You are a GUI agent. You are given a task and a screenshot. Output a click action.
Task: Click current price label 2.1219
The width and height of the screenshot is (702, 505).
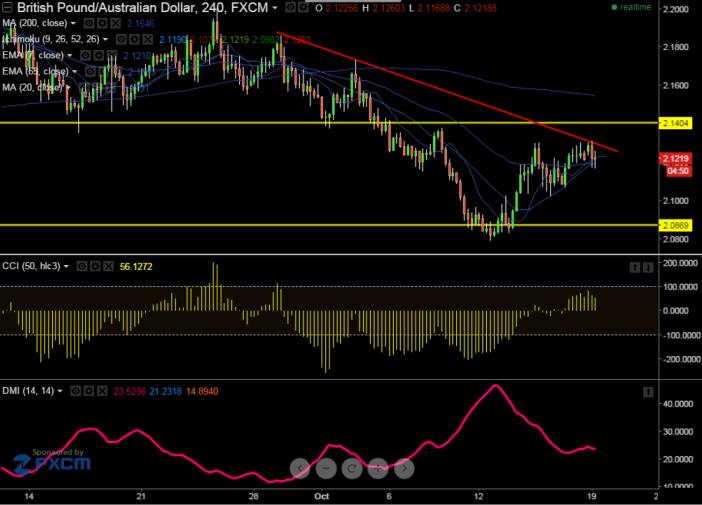(675, 159)
